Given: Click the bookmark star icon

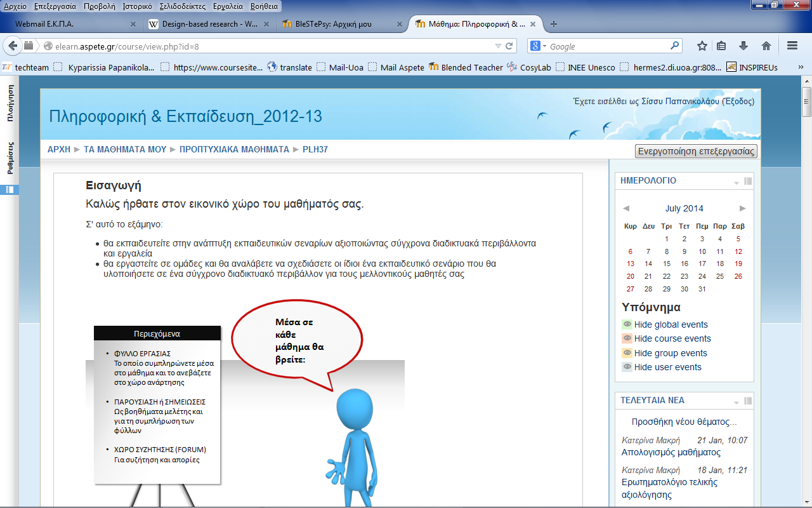Looking at the screenshot, I should pos(702,46).
